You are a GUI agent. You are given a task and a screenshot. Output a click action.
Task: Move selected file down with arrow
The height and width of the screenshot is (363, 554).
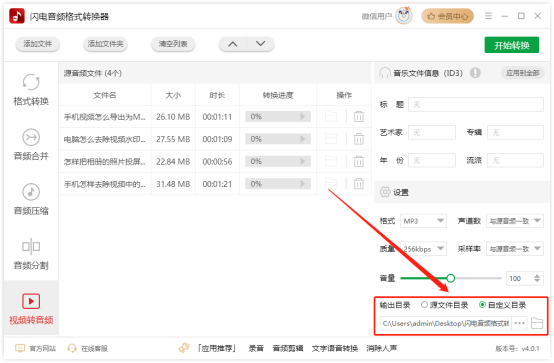[x=260, y=44]
